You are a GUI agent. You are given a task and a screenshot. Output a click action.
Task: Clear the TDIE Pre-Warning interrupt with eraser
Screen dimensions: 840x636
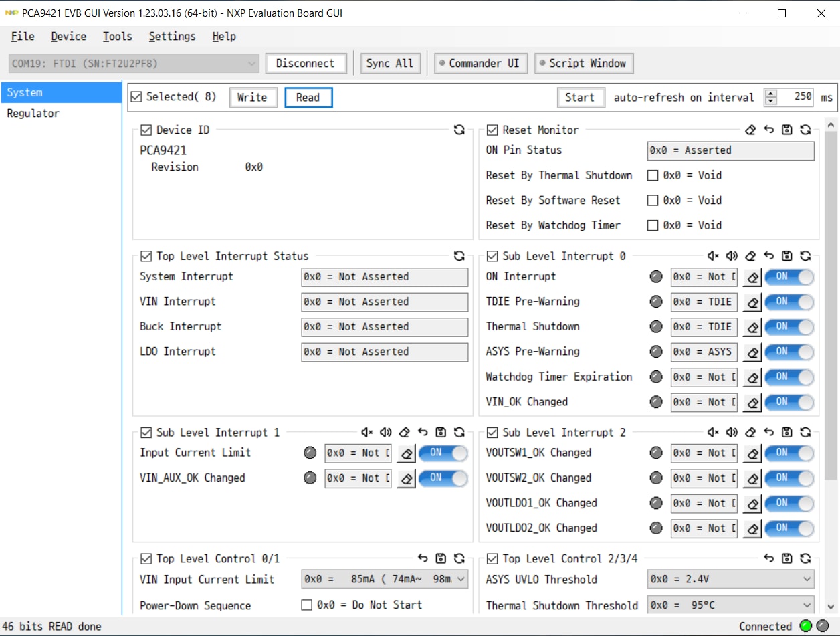[x=752, y=302]
